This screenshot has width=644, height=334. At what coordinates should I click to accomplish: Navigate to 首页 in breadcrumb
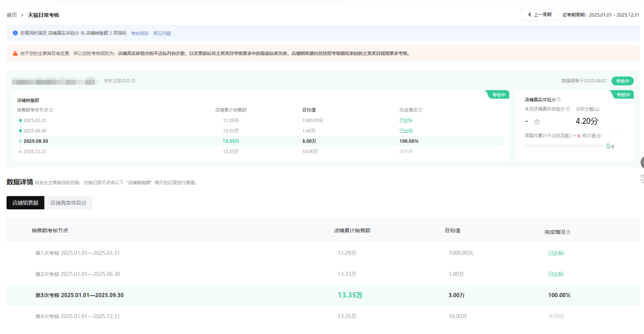(x=12, y=15)
